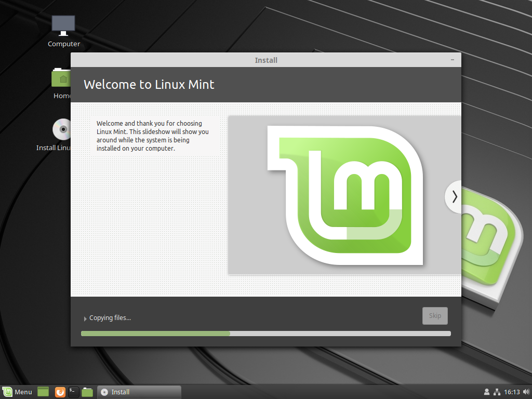Open the file manager taskbar icon
The width and height of the screenshot is (532, 399).
[87, 392]
